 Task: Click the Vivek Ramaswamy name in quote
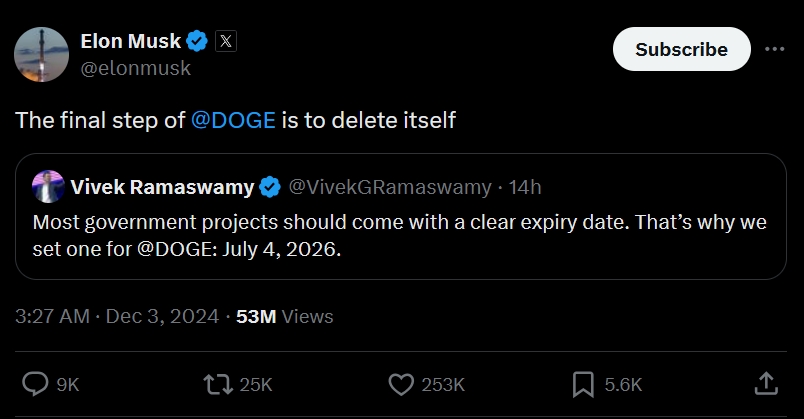pos(163,187)
